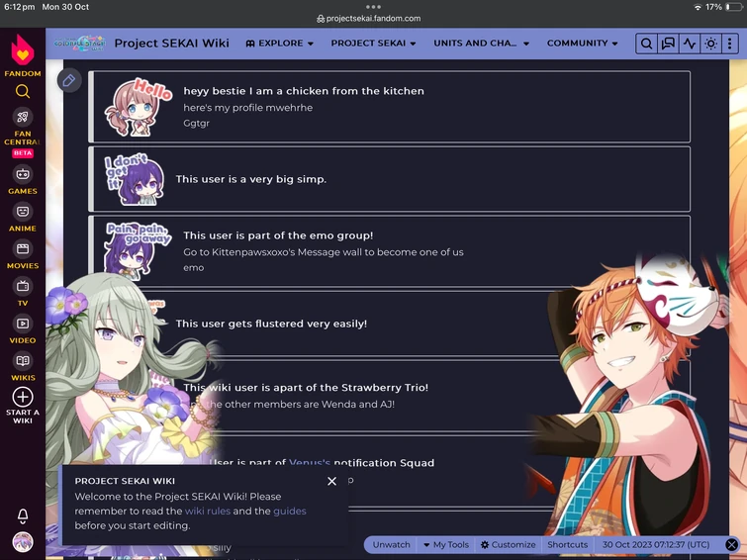
Task: Toggle light/dark theme sun icon
Action: [710, 44]
